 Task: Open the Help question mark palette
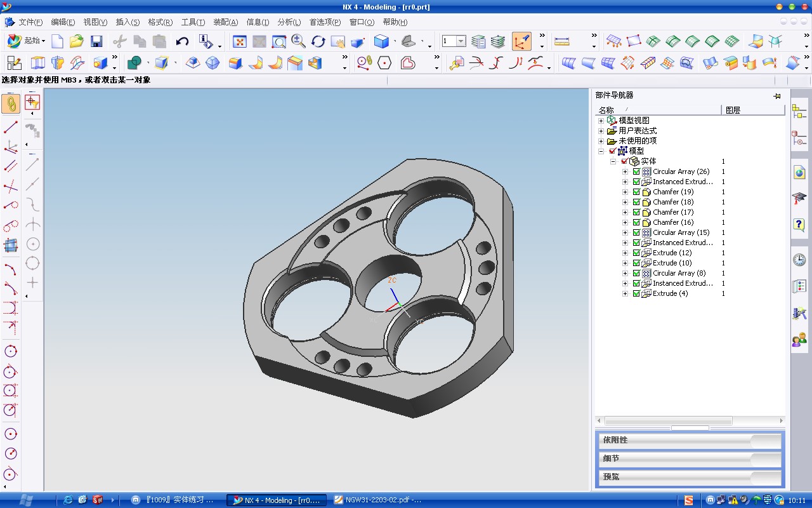799,224
